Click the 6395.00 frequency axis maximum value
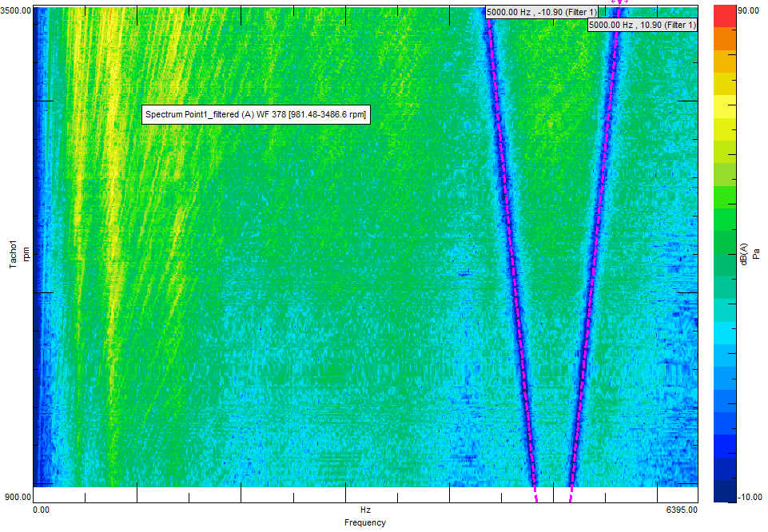The height and width of the screenshot is (532, 768). (x=682, y=510)
